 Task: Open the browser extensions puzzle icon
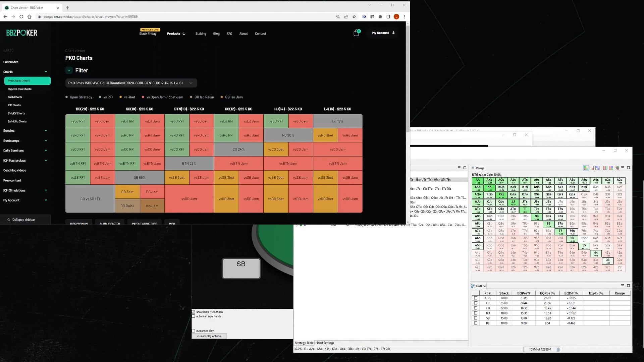coord(380,16)
